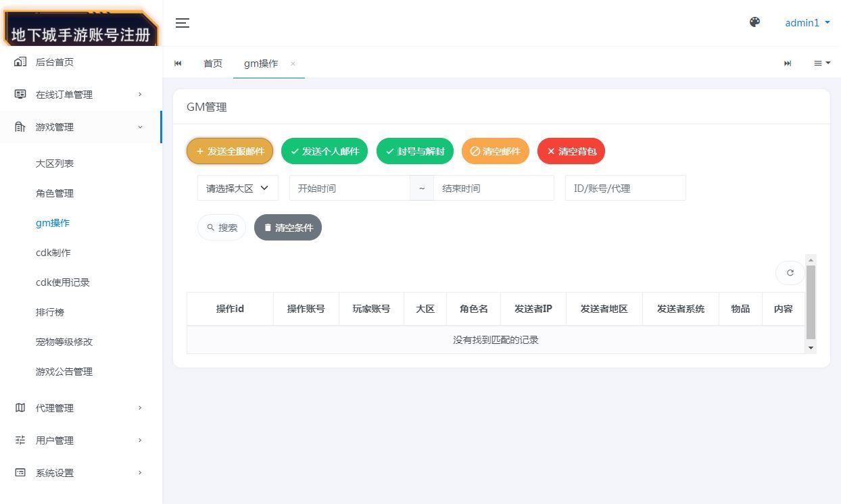
Task: Switch to the 首页 tab
Action: point(213,63)
